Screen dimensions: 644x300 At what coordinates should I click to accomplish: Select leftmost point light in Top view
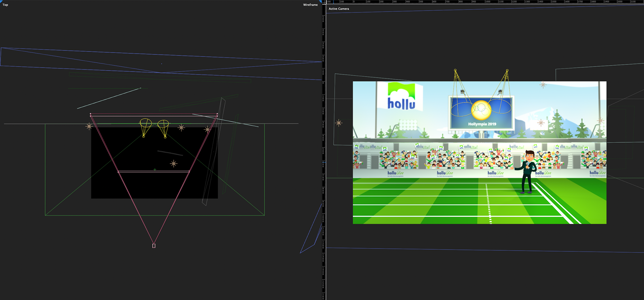pyautogui.click(x=89, y=126)
